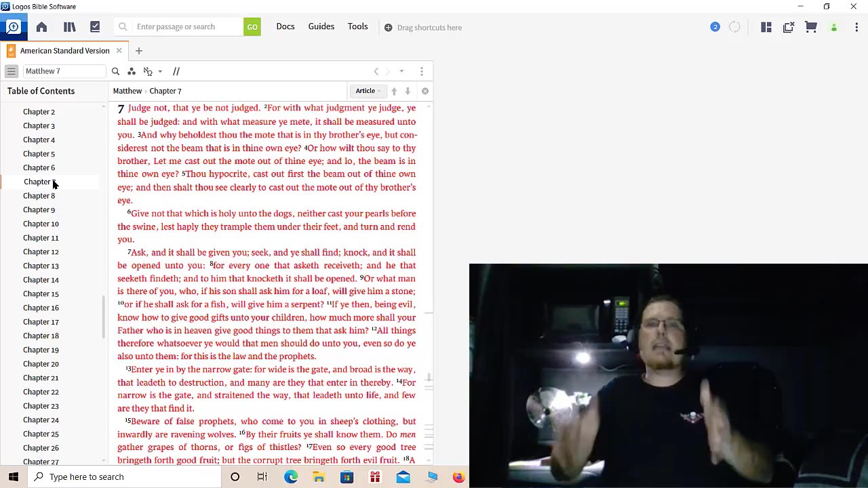
Task: Select Chapter 13 in Table of Contents
Action: (x=41, y=266)
